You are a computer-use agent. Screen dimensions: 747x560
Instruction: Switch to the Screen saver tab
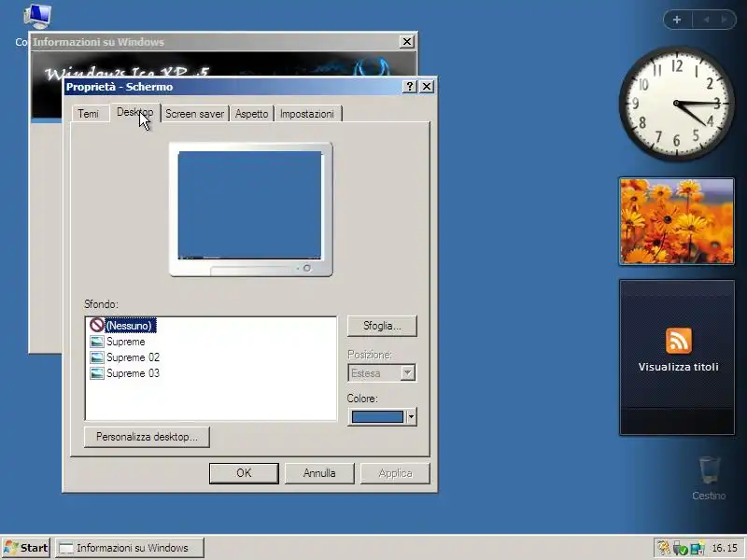194,114
